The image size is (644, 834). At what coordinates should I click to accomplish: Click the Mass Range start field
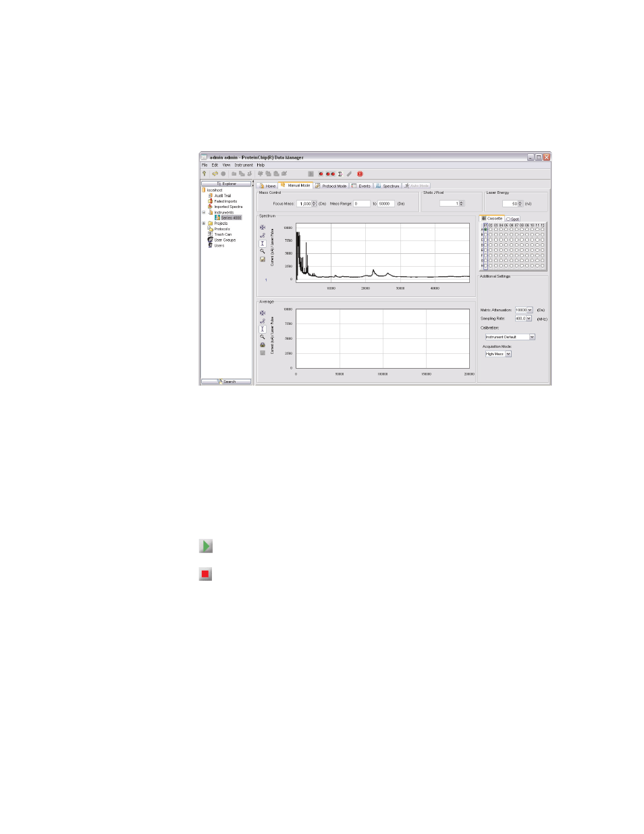(362, 203)
